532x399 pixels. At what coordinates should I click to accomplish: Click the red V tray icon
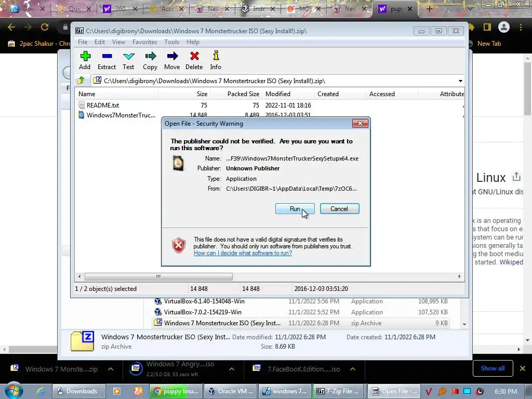click(429, 392)
